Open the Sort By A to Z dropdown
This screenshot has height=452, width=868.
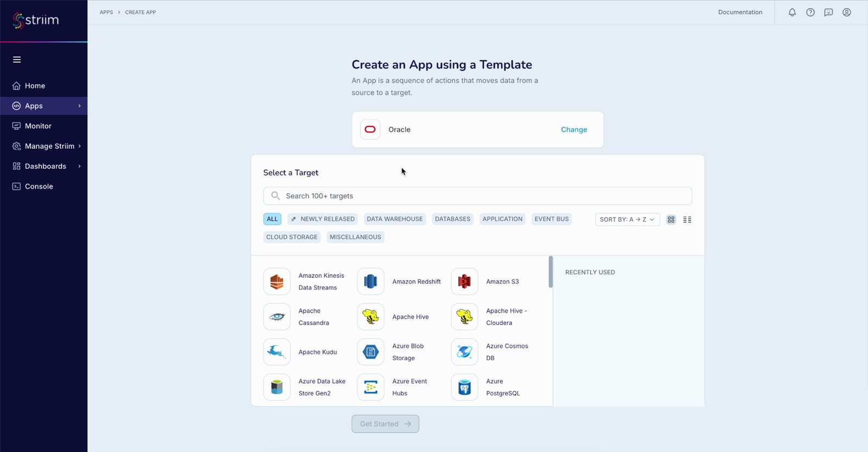pos(627,219)
